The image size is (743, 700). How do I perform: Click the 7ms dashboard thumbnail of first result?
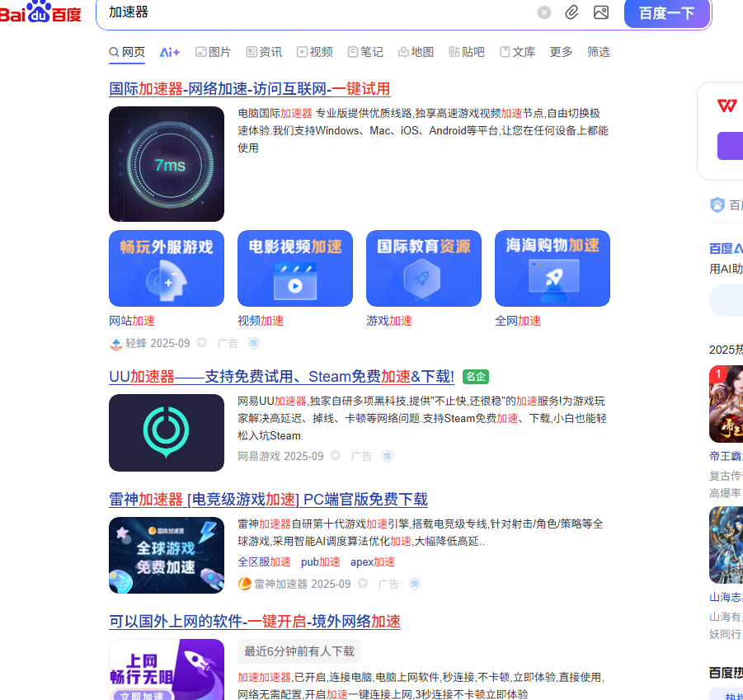[167, 163]
